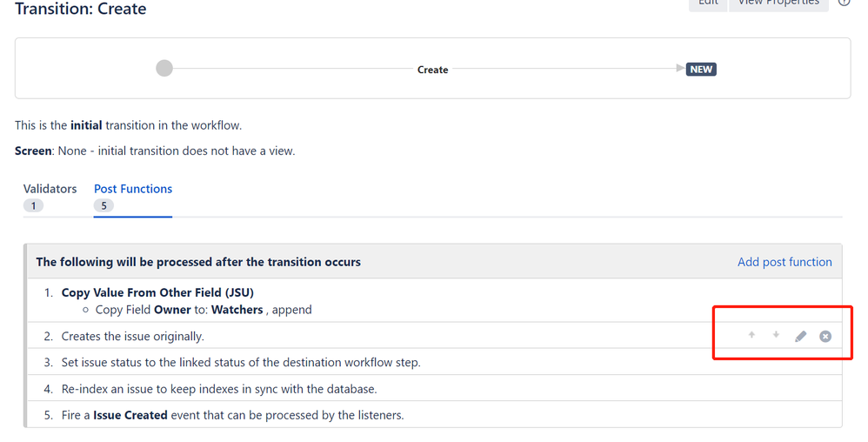This screenshot has width=868, height=442.
Task: Click the Post Functions count badge showing 5
Action: [103, 205]
